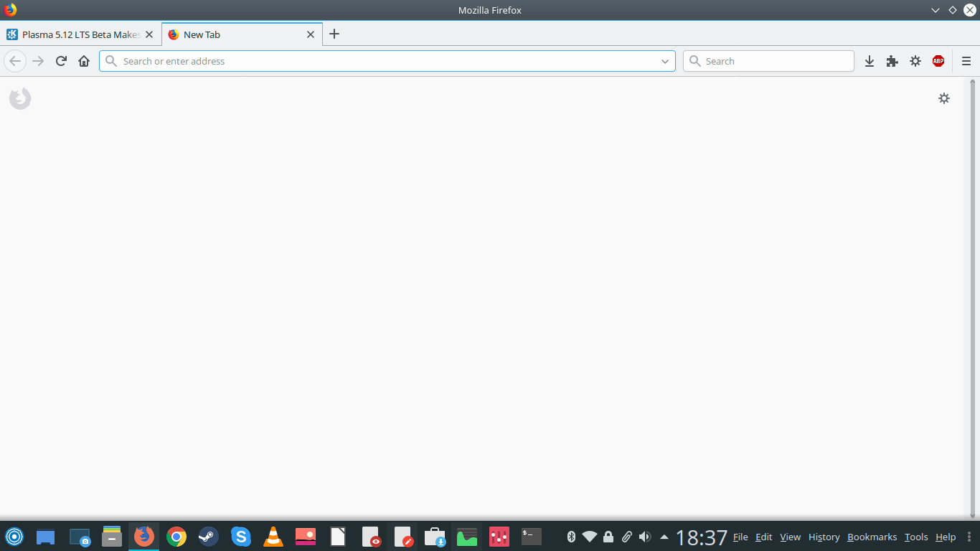This screenshot has width=980, height=551.
Task: Launch the screenshot tool with camera badge
Action: pos(80,536)
